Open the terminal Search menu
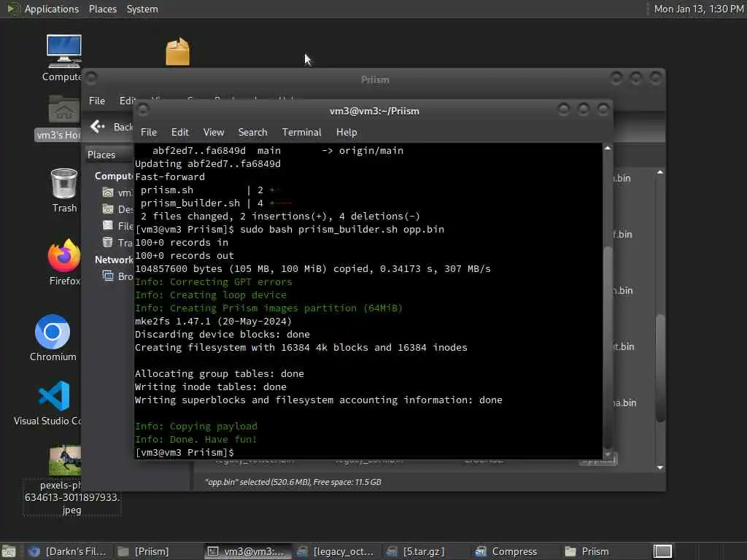747x560 pixels. (x=252, y=132)
